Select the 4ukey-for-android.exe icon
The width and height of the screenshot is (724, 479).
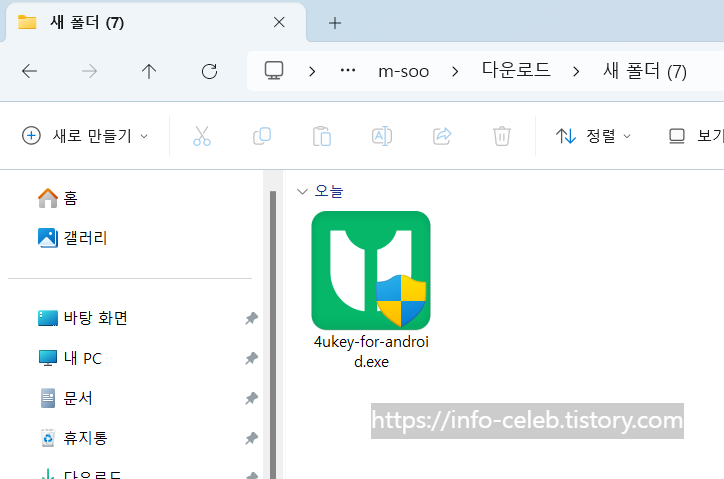pyautogui.click(x=371, y=270)
